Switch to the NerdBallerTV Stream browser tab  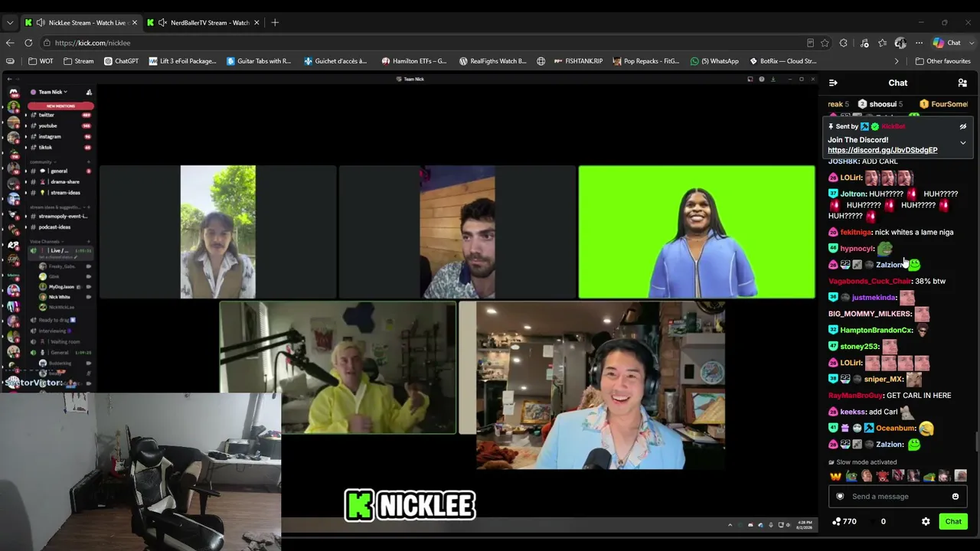click(203, 22)
